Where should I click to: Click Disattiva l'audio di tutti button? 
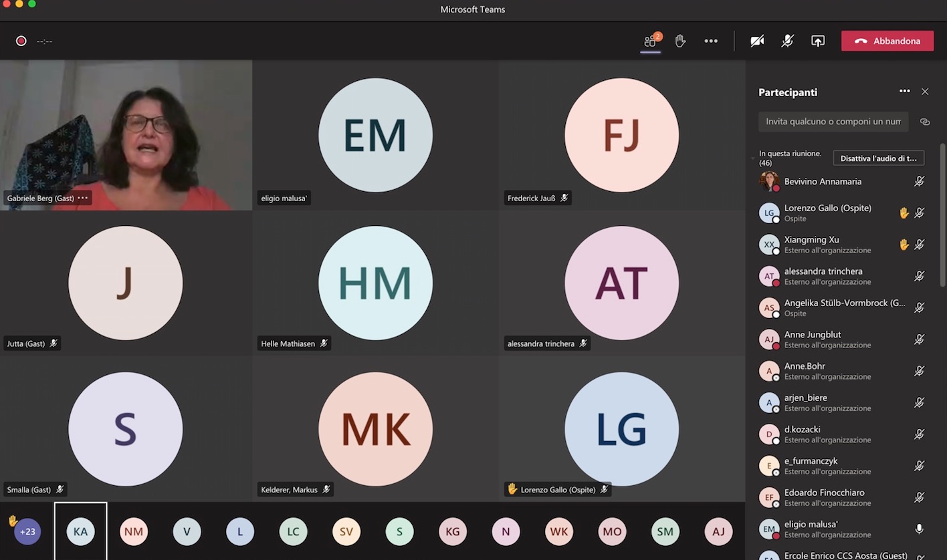click(x=879, y=158)
